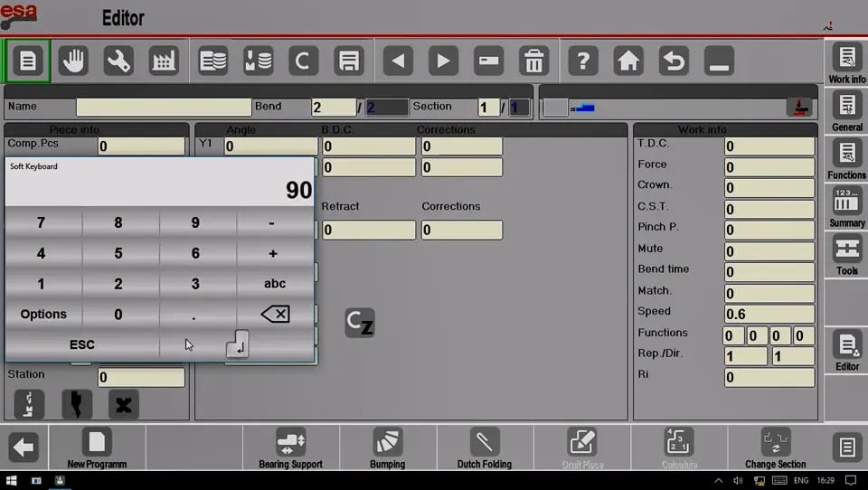
Task: Click the wrench settings icon
Action: tap(118, 61)
